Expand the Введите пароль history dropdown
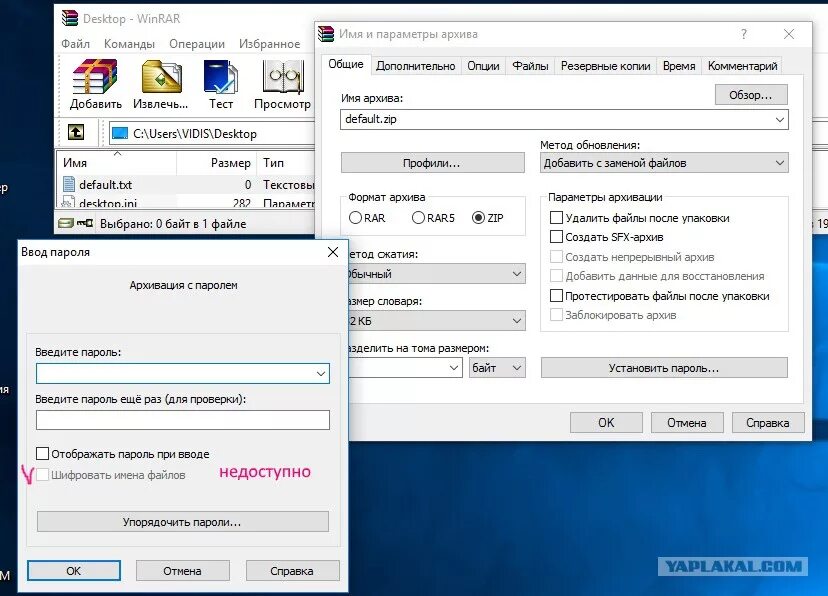Viewport: 828px width, 596px height. tap(321, 374)
